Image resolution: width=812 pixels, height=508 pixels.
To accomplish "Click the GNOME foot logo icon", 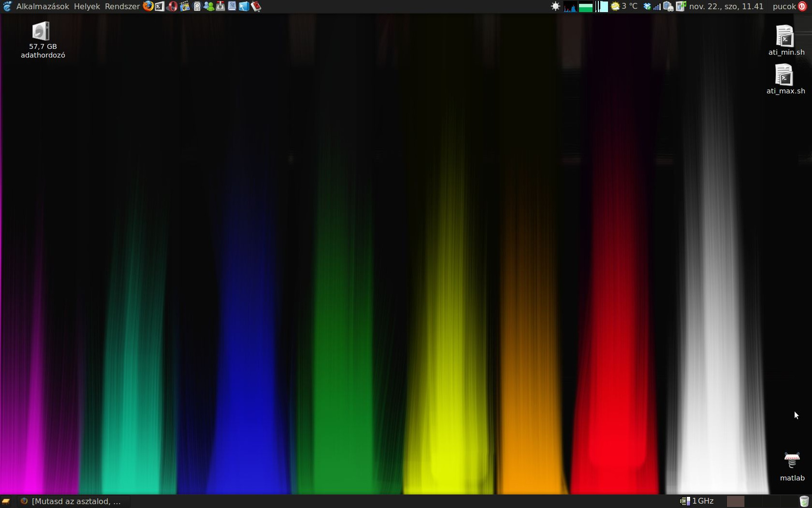I will 7,7.
